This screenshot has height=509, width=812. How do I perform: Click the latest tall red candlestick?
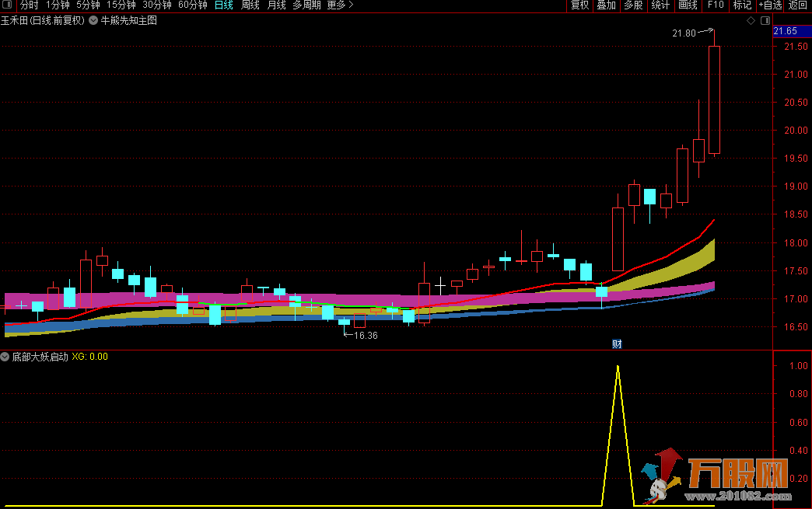click(714, 99)
